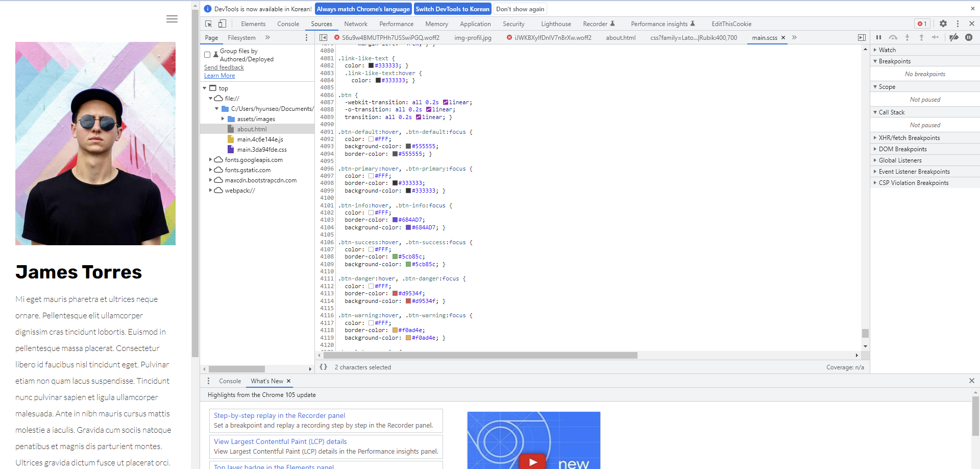Toggle pause on exceptions icon
Image resolution: width=980 pixels, height=469 pixels.
coord(969,37)
